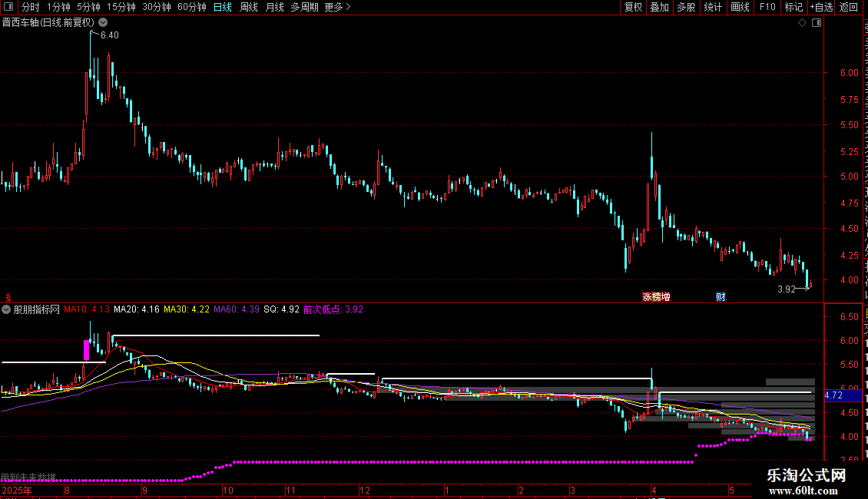Select the 5分钟 period tab
868x499 pixels.
pyautogui.click(x=88, y=7)
